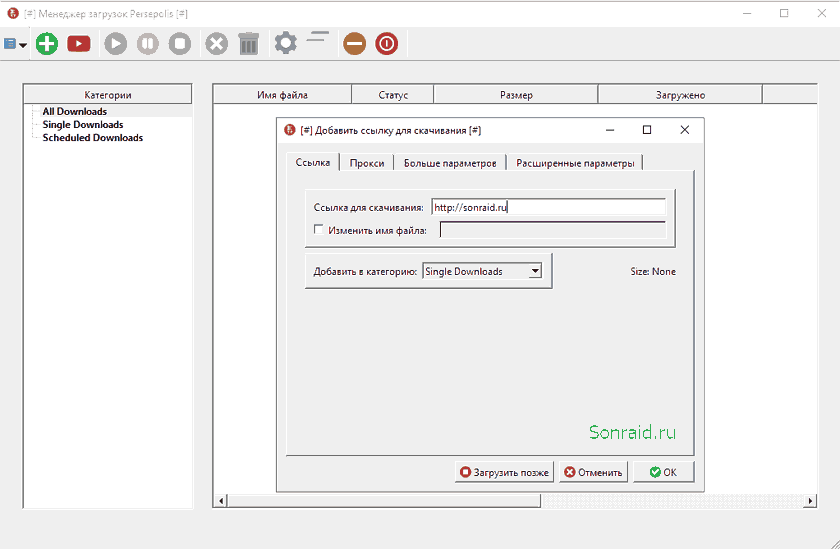The width and height of the screenshot is (840, 549).
Task: Click the horizontal scrollbar right arrow
Action: tap(810, 501)
